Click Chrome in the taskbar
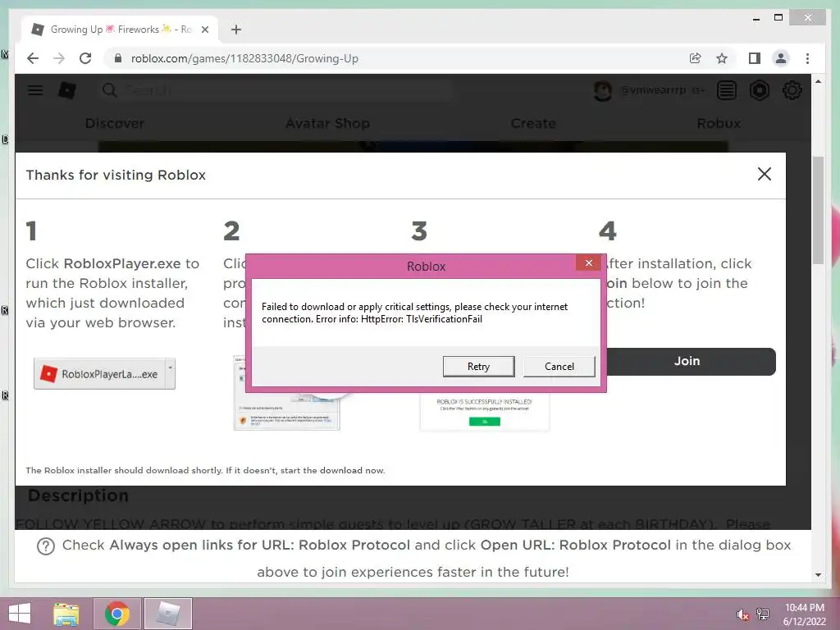Image resolution: width=840 pixels, height=630 pixels. 117,614
